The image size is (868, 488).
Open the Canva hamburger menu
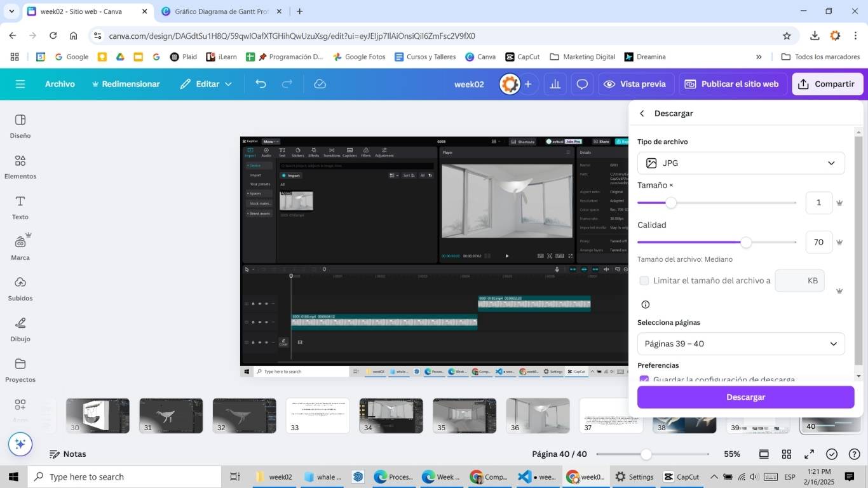20,84
